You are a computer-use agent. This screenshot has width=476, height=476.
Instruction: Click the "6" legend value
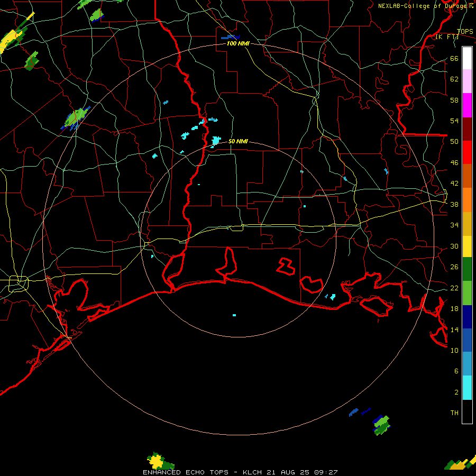tap(456, 371)
